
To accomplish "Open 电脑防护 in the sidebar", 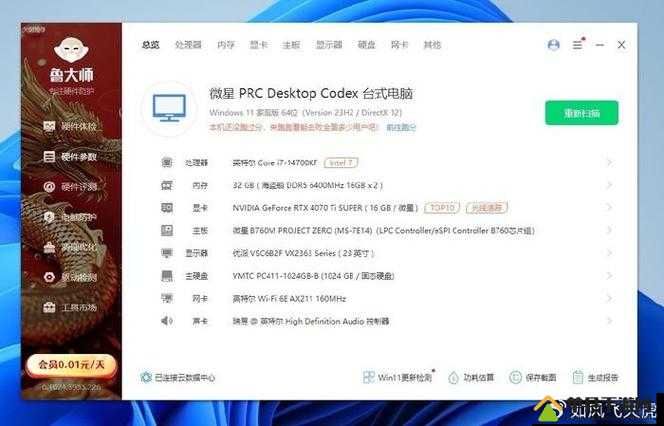I will tap(70, 217).
